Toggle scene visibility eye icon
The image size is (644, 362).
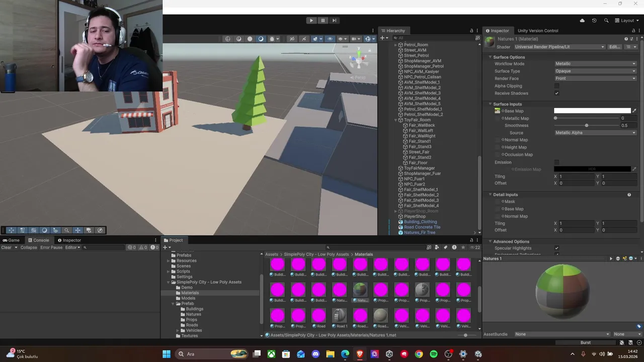(330, 39)
